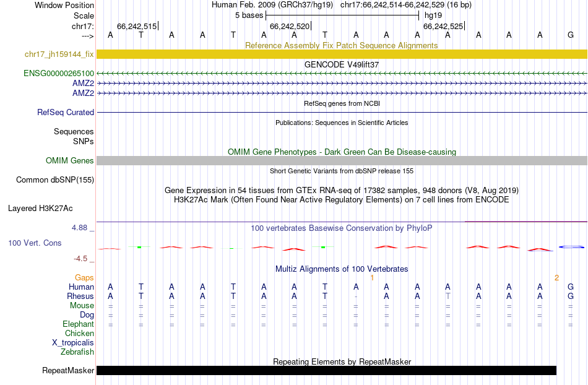Image resolution: width=588 pixels, height=385 pixels.
Task: Click the G base in Rhesus row
Action: point(571,296)
